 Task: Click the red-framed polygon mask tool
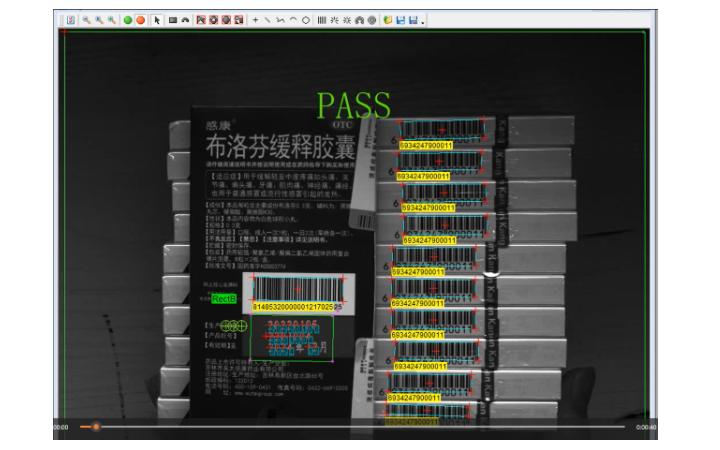201,20
